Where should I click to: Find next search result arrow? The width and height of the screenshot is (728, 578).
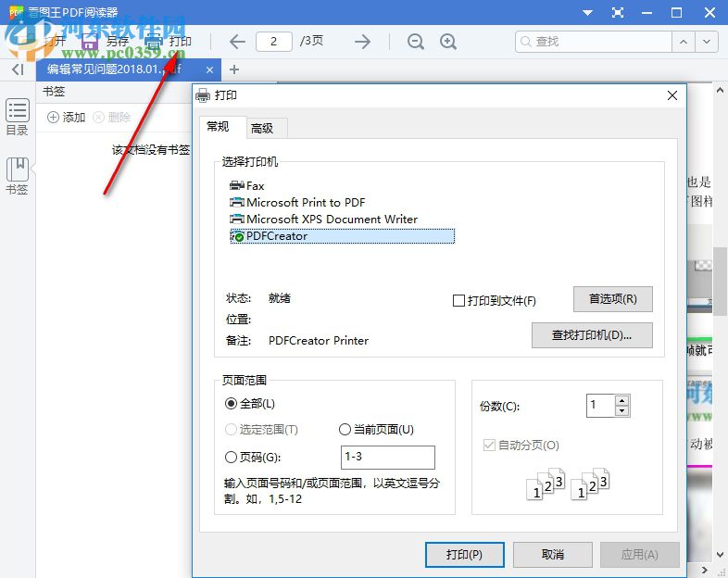pyautogui.click(x=707, y=42)
